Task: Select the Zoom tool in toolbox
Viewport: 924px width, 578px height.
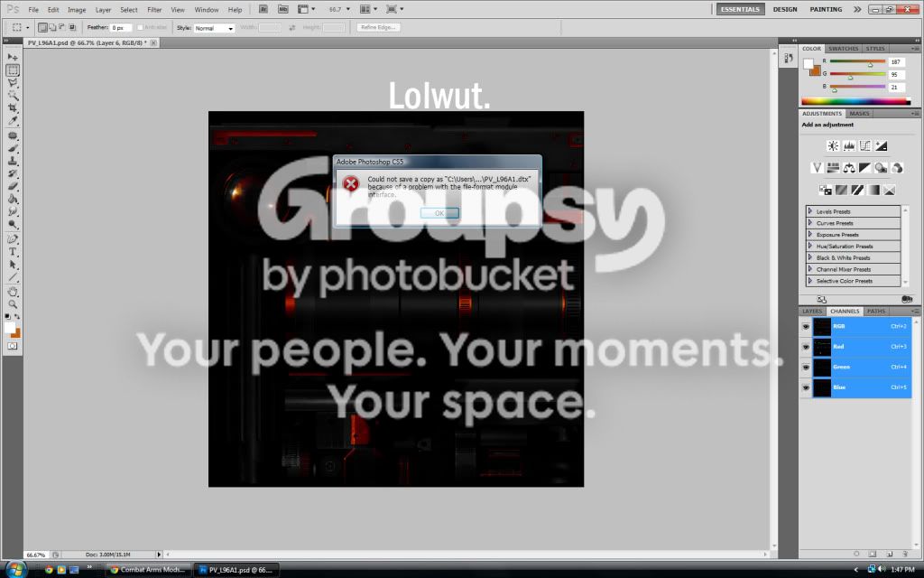Action: click(13, 304)
